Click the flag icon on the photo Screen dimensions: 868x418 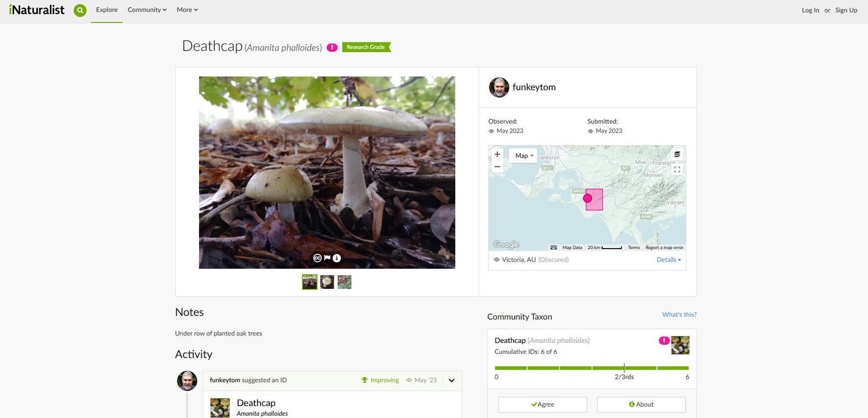tap(327, 258)
